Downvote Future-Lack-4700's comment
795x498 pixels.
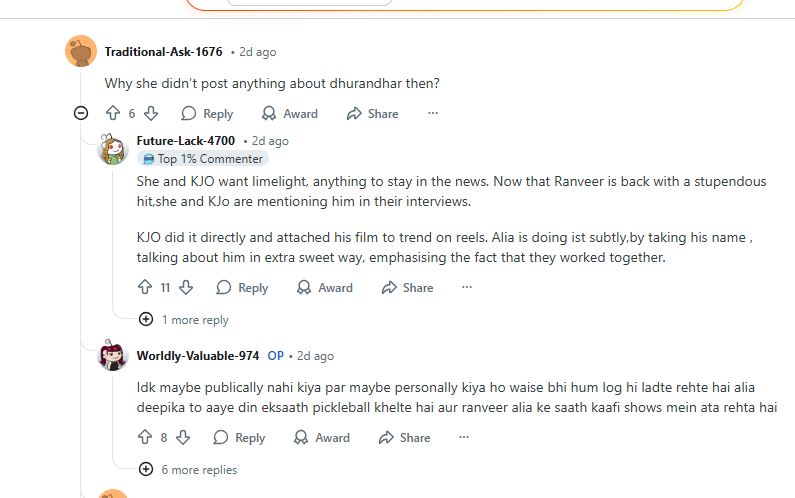tap(186, 288)
